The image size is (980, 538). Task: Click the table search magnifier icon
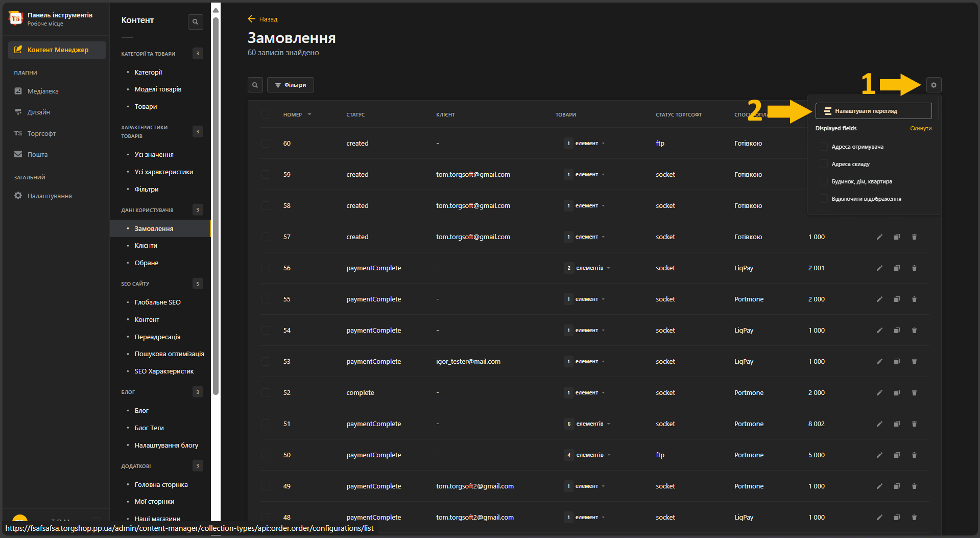(x=255, y=85)
